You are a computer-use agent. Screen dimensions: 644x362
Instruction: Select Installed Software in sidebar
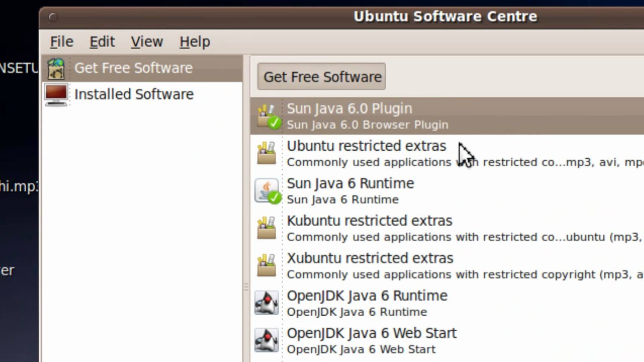pyautogui.click(x=142, y=95)
